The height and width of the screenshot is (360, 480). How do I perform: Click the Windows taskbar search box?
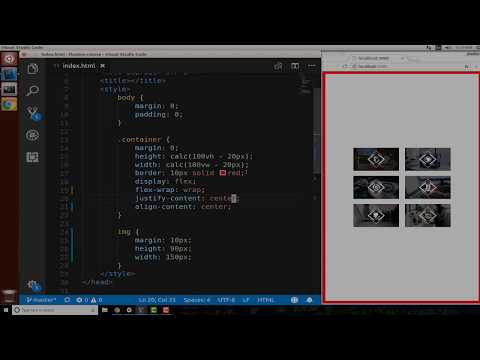click(55, 310)
